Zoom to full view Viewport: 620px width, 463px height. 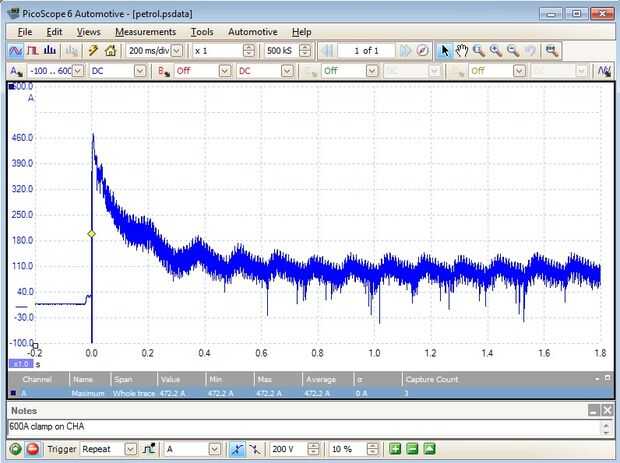[551, 51]
